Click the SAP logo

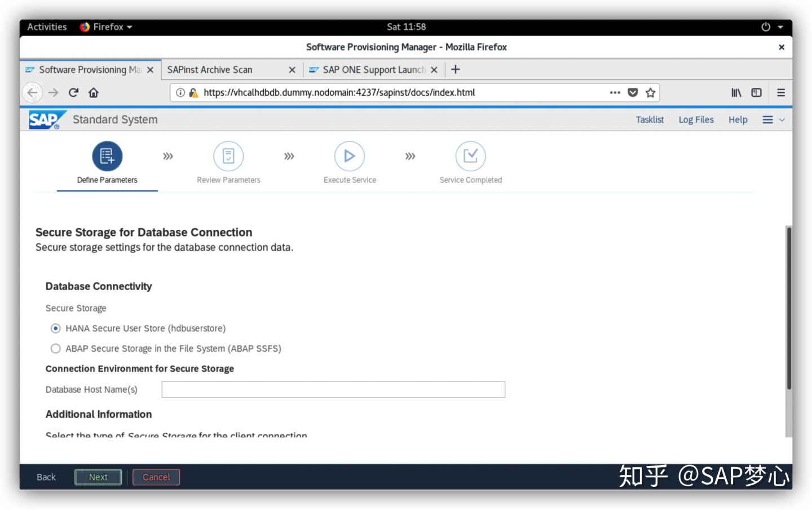click(x=46, y=119)
